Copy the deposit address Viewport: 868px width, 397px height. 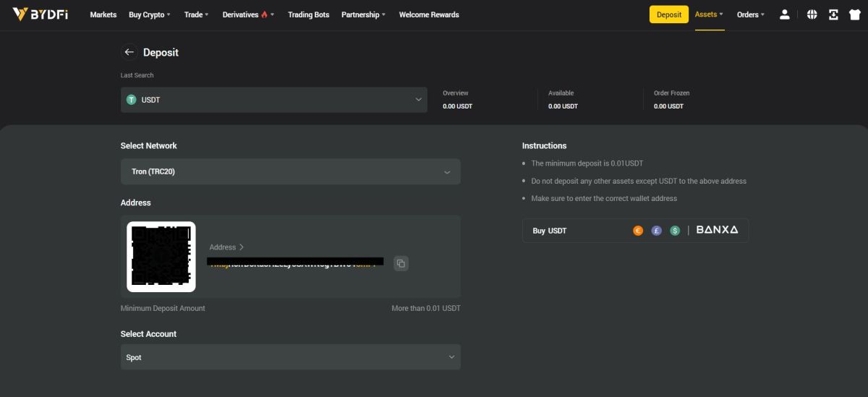(x=401, y=263)
